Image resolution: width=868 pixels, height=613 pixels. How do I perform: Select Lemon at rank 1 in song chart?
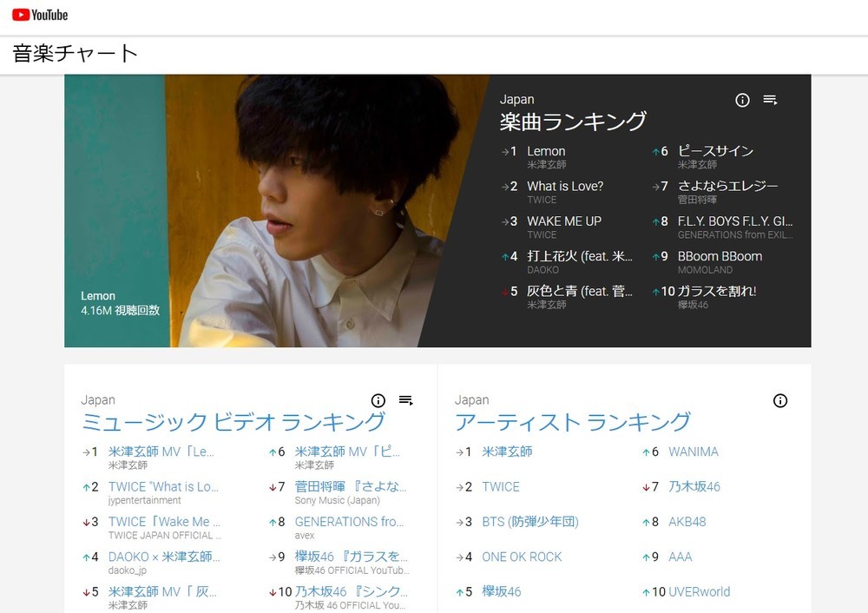[546, 151]
